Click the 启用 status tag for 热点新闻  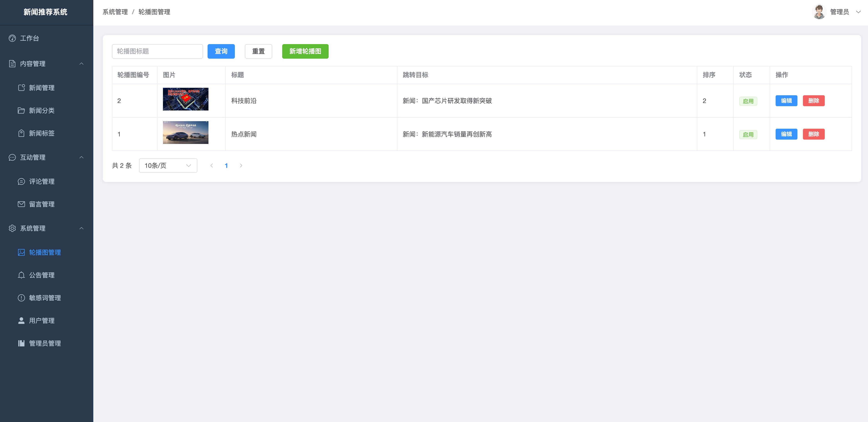click(748, 135)
